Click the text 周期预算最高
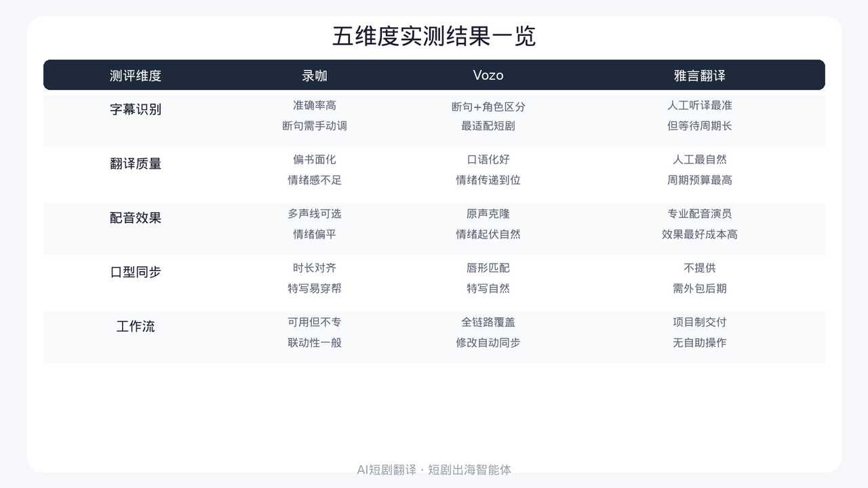Image resolution: width=868 pixels, height=488 pixels. point(700,180)
